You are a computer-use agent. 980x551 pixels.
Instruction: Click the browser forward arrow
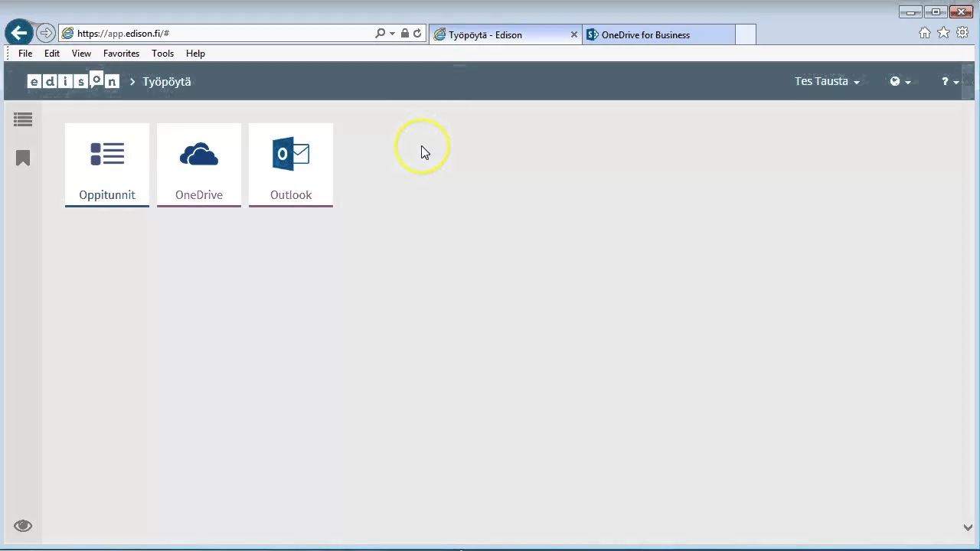pyautogui.click(x=46, y=33)
